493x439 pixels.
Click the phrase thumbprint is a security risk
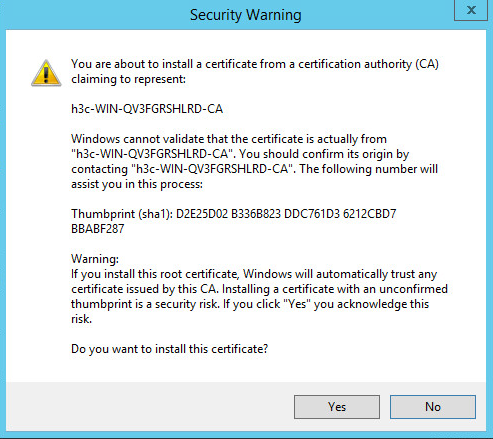145,304
